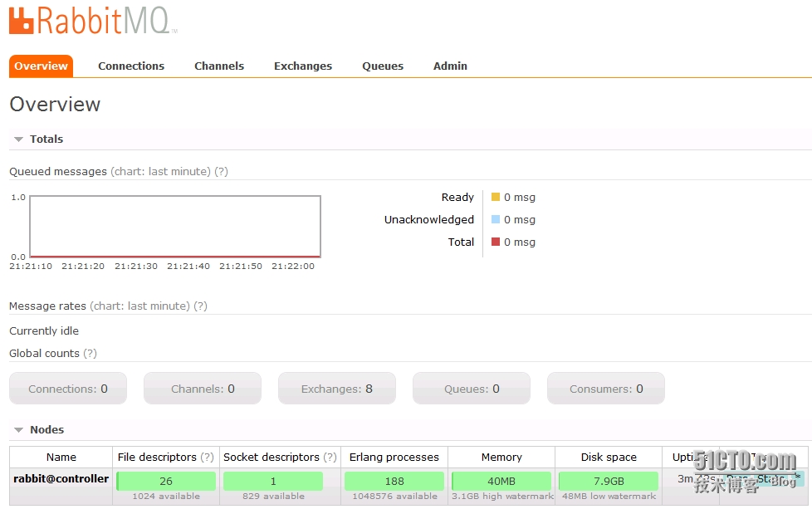Click the Disk space column header
The height and width of the screenshot is (509, 812).
(609, 458)
